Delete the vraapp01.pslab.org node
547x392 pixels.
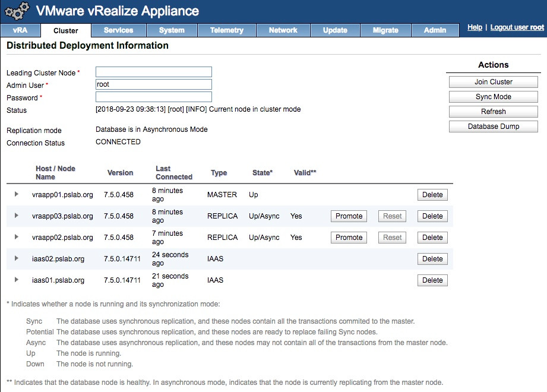[432, 195]
